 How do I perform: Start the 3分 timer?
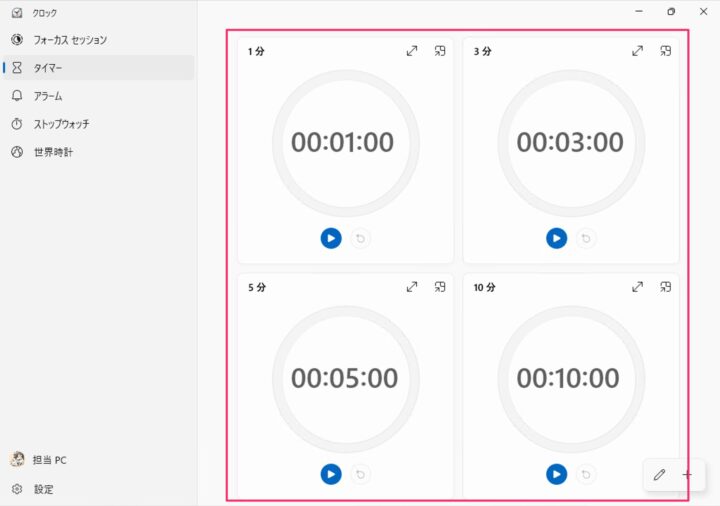[x=556, y=238]
